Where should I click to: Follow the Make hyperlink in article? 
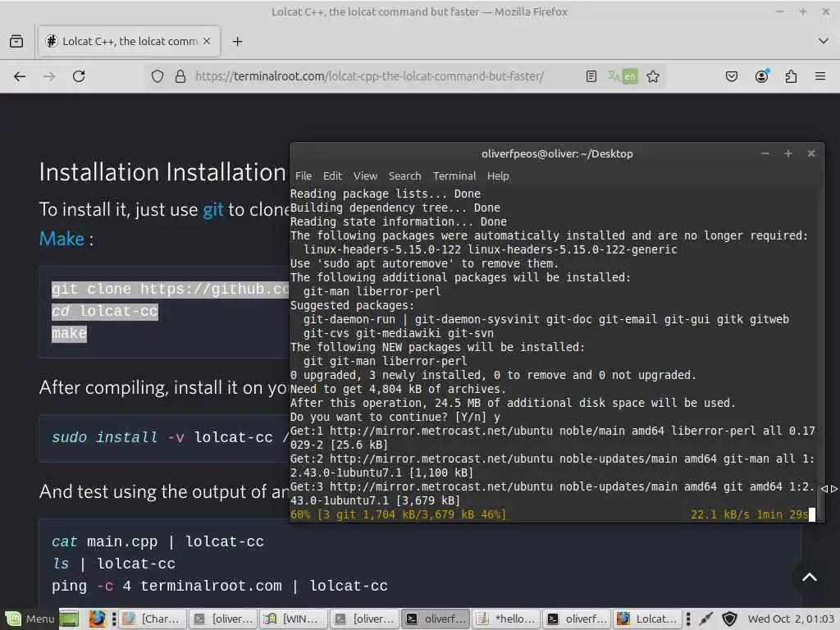(x=62, y=239)
